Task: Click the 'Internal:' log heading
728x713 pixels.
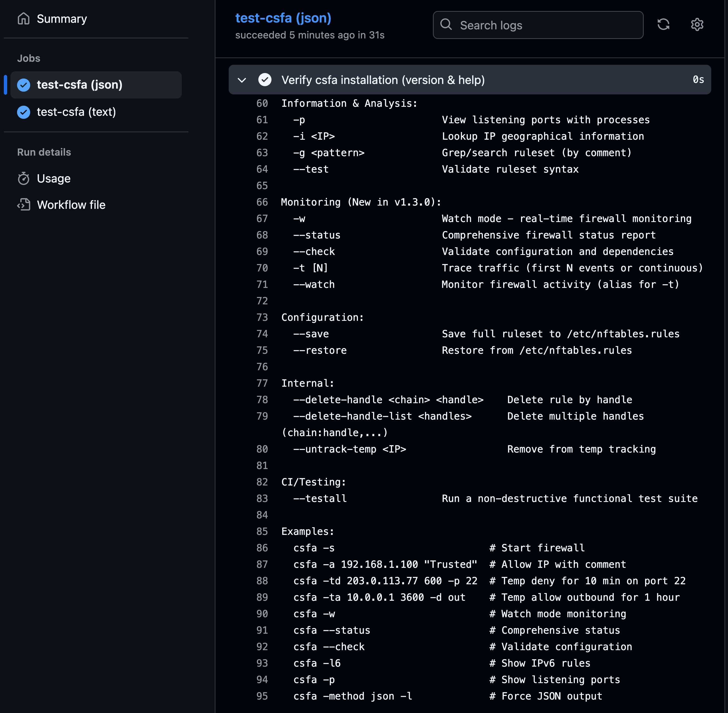Action: click(x=307, y=383)
